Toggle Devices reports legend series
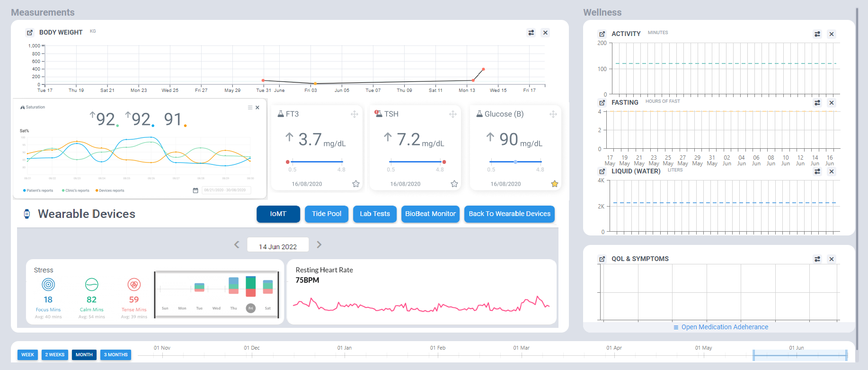This screenshot has height=370, width=868. click(110, 190)
